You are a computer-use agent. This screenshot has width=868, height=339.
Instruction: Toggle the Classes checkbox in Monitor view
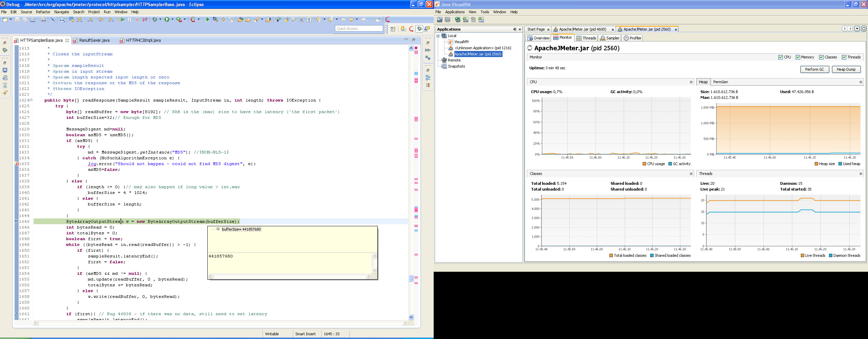click(x=822, y=57)
